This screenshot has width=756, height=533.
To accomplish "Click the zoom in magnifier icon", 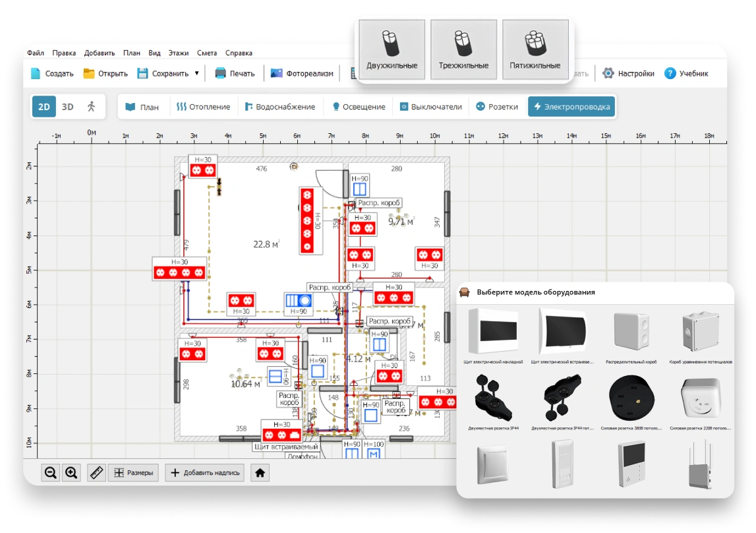I will coord(71,472).
